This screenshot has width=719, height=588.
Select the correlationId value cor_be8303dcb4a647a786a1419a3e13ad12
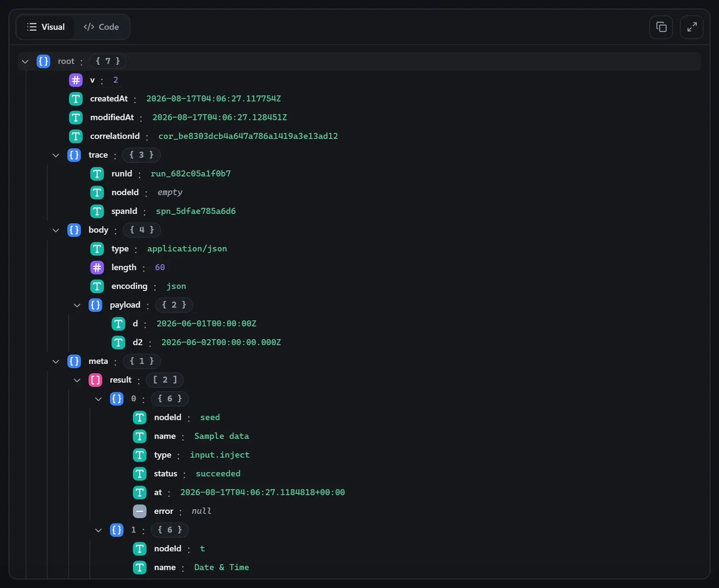[248, 136]
